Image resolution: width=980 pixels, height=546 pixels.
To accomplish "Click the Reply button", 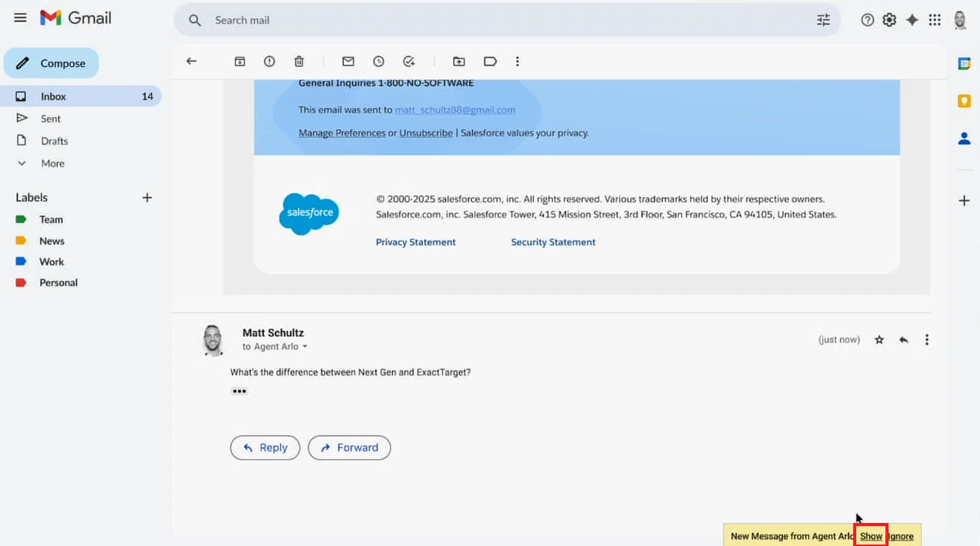I will pos(265,447).
